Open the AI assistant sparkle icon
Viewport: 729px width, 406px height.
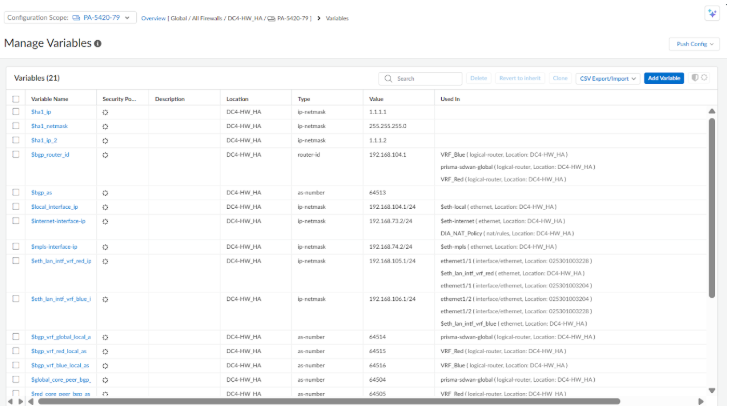point(711,13)
